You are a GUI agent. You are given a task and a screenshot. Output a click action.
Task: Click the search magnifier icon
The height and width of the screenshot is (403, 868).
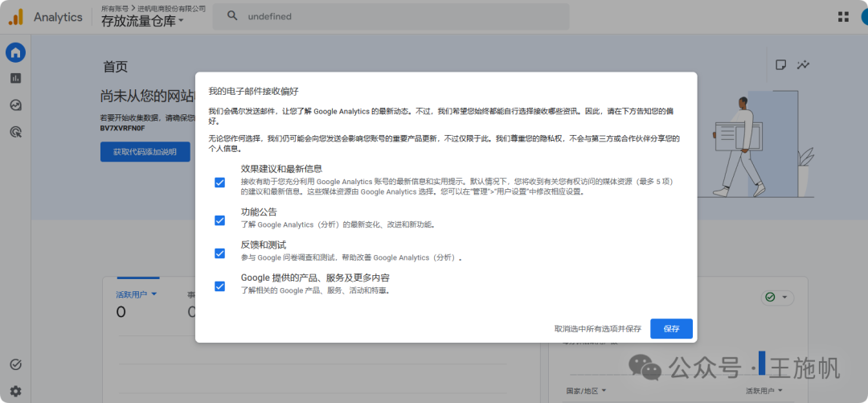[232, 16]
